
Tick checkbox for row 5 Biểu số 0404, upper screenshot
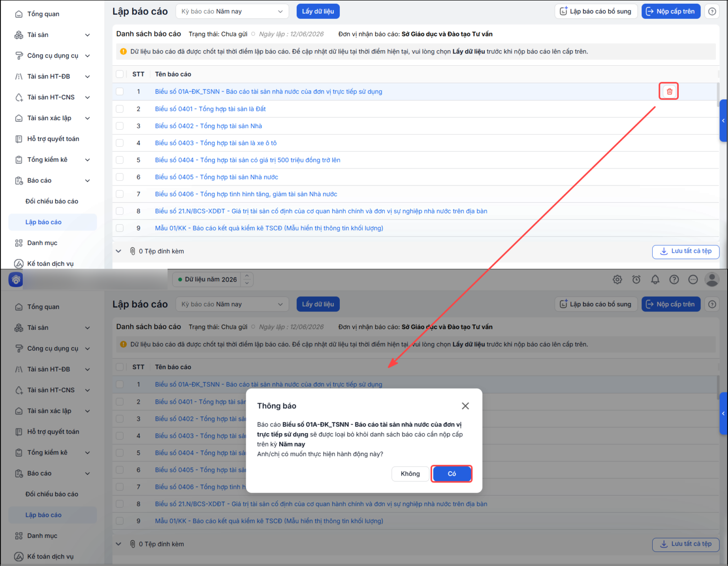point(120,160)
